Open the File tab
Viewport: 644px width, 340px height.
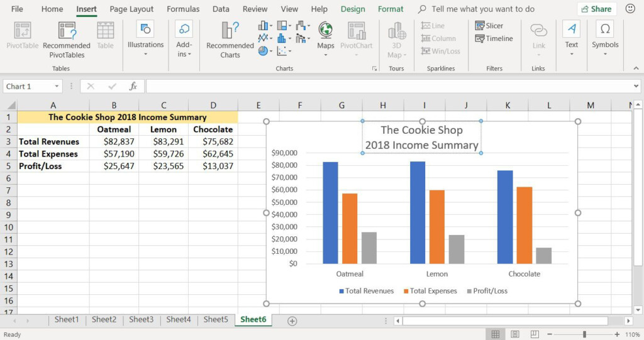click(x=17, y=9)
